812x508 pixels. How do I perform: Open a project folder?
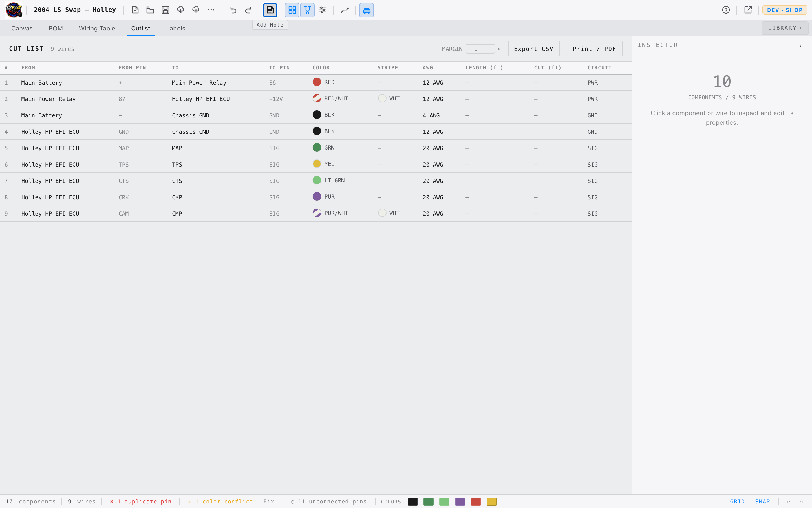point(150,10)
